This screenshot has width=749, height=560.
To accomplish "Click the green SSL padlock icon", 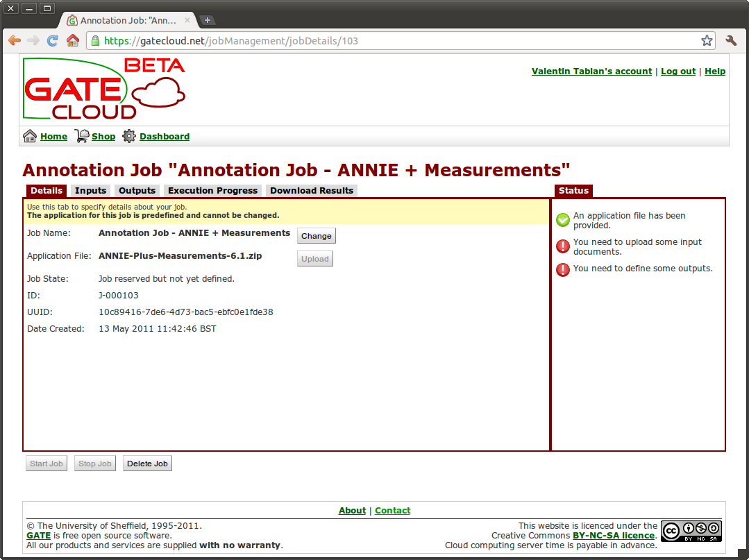I will pyautogui.click(x=96, y=40).
